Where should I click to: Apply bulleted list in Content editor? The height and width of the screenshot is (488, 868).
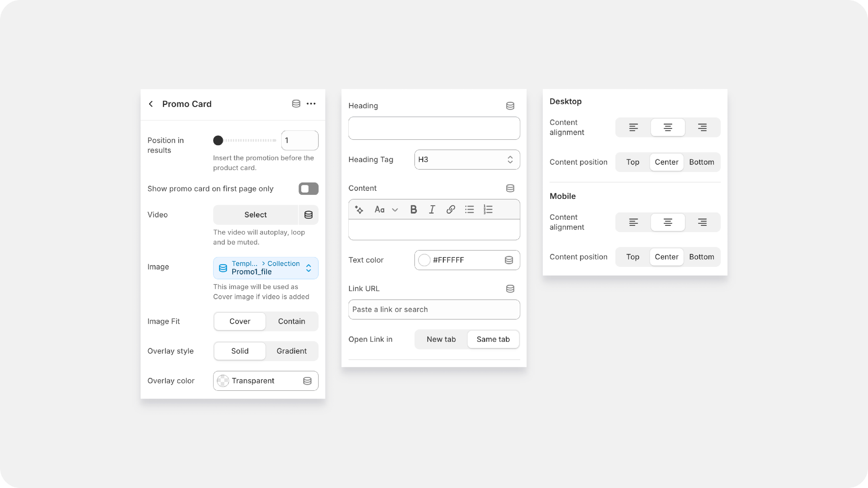(469, 210)
